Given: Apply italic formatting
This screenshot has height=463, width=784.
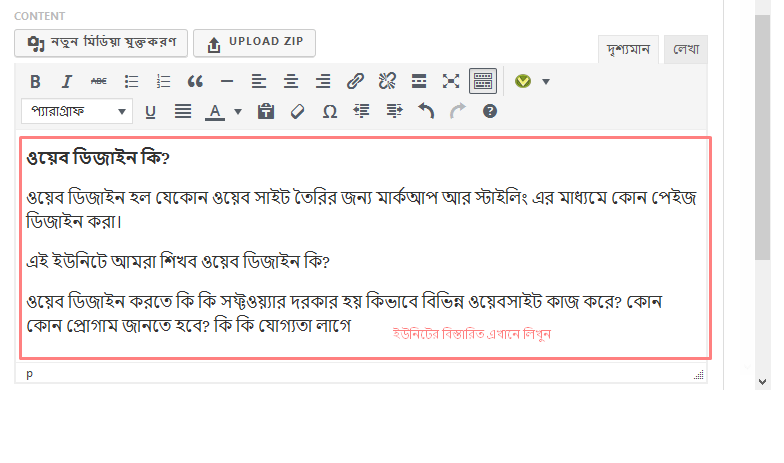Looking at the screenshot, I should click(66, 81).
